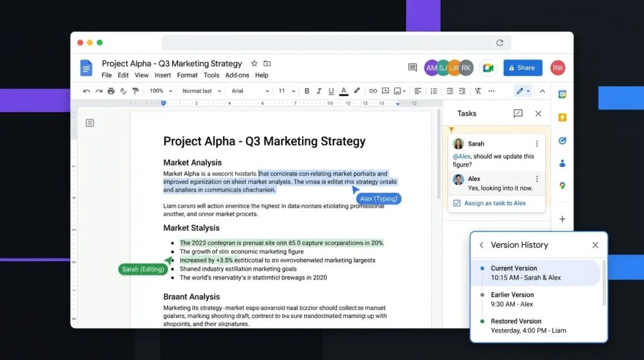
Task: Check Assign as task to Alex
Action: pos(457,203)
